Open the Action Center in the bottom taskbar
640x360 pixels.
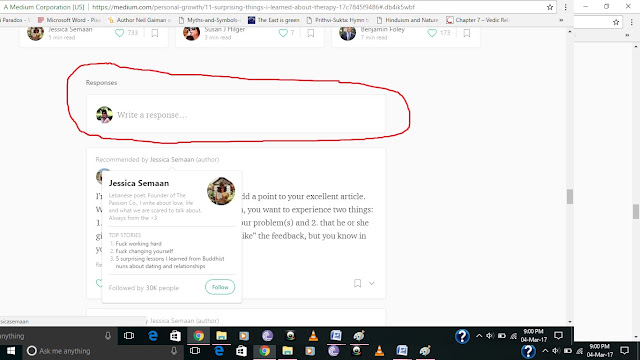tap(624, 351)
